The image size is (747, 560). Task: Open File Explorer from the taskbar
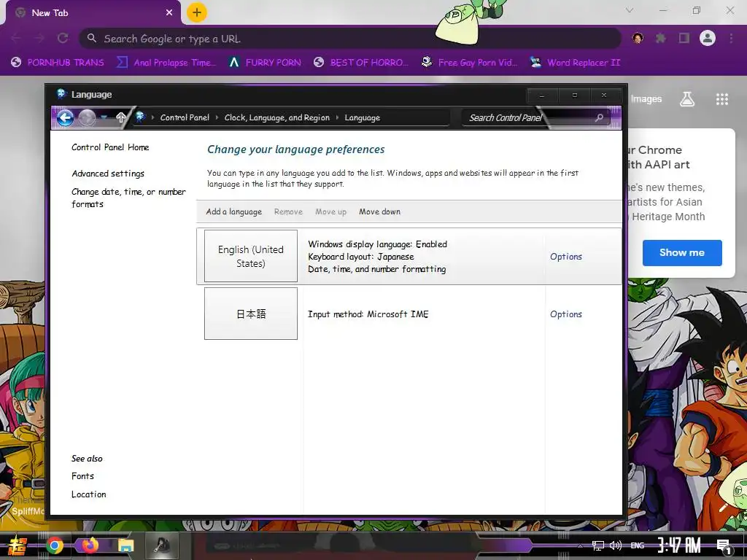[125, 545]
